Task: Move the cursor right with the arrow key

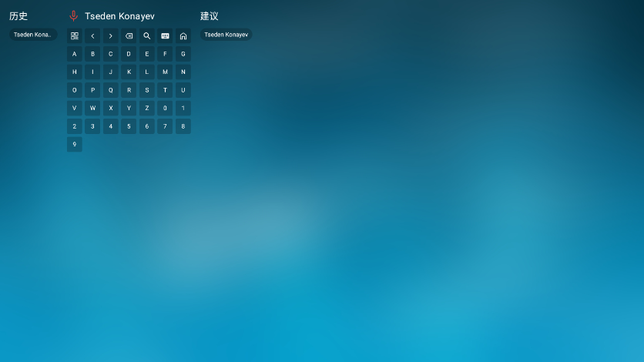Action: (x=111, y=36)
